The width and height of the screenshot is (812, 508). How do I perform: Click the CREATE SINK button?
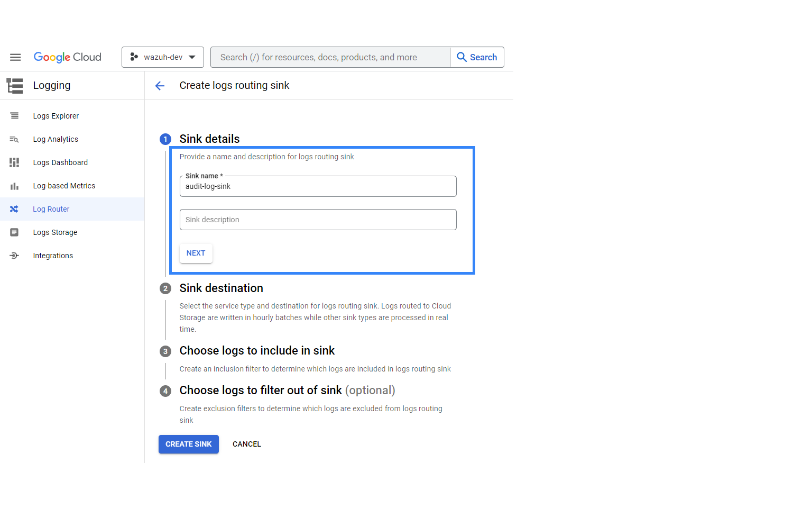188,444
